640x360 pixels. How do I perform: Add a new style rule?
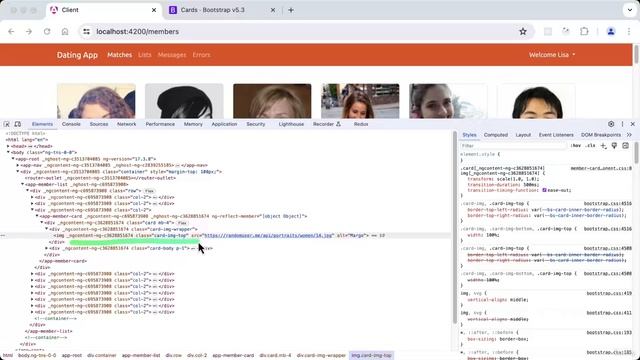[x=604, y=146]
